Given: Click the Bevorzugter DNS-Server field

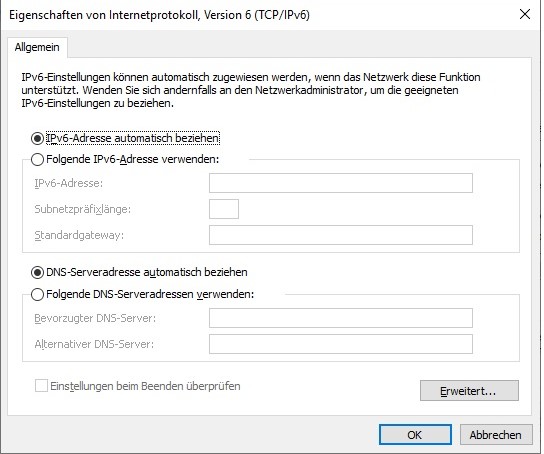Looking at the screenshot, I should click(x=341, y=318).
